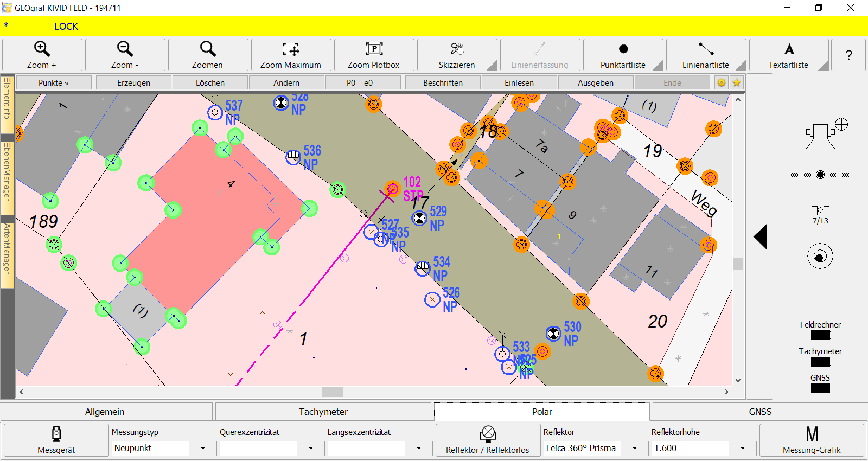
Task: Click the Erzeugen button
Action: (133, 83)
